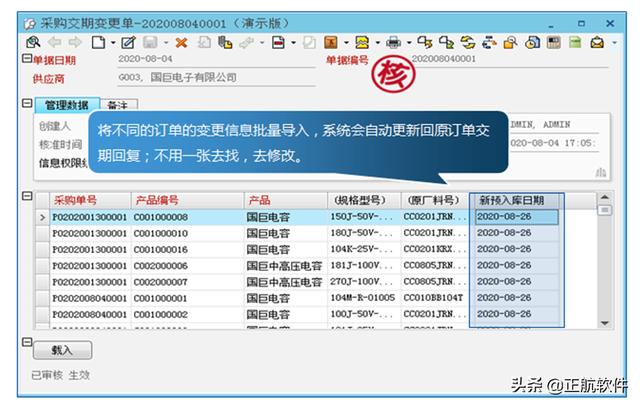The width and height of the screenshot is (640, 405).
Task: Click the mail envelope toolbar icon
Action: click(597, 42)
